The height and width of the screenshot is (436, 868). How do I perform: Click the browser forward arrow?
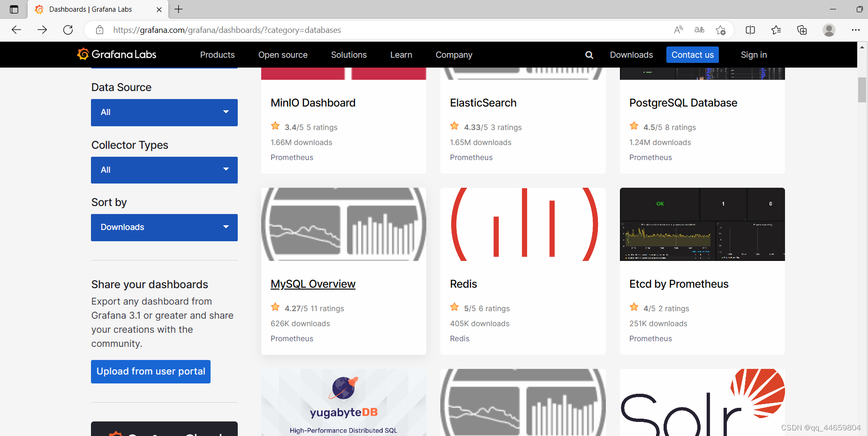click(42, 30)
